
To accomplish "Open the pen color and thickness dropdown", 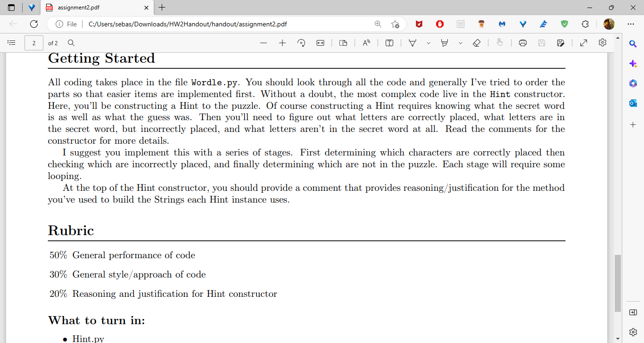I will coord(428,42).
